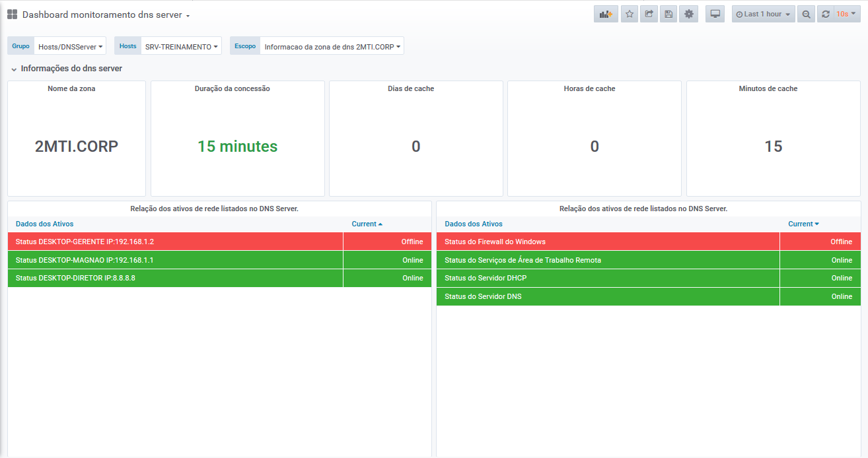Sort right table by Current column

803,224
